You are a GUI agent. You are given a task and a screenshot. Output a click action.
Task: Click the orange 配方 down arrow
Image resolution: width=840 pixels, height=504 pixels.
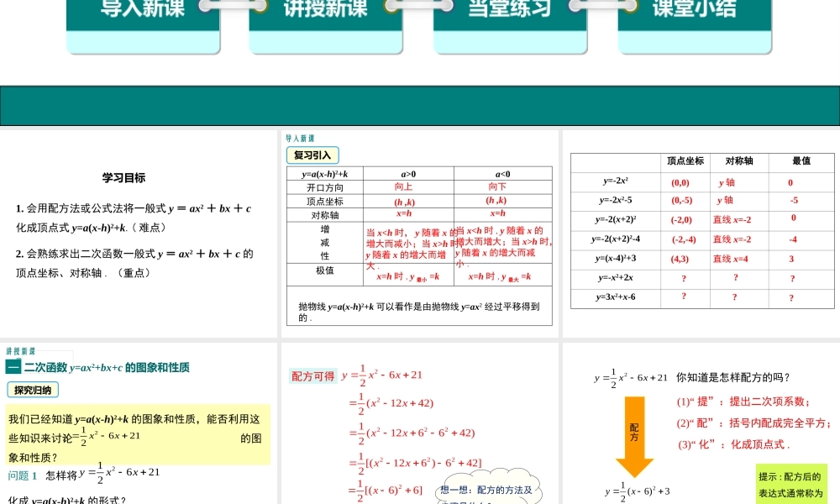(x=634, y=436)
